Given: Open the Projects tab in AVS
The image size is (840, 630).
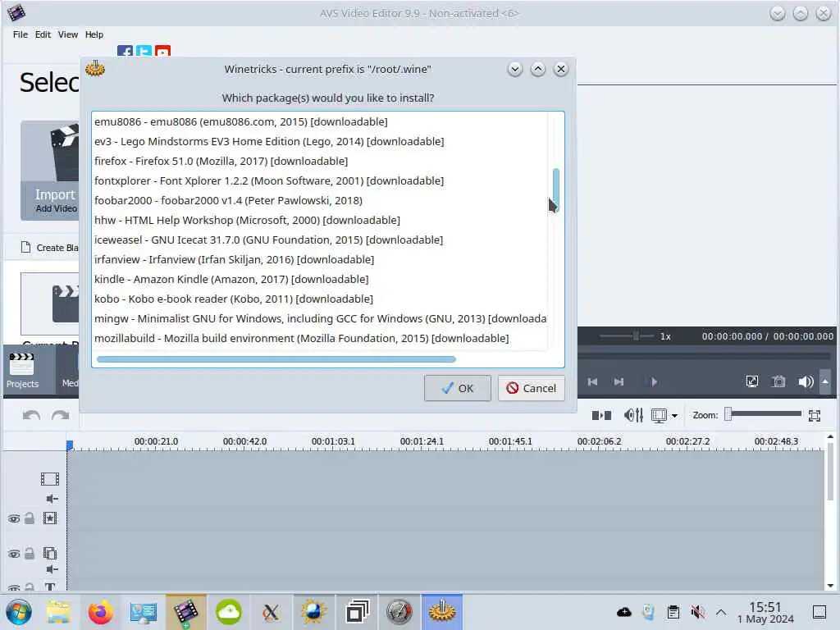Looking at the screenshot, I should pyautogui.click(x=22, y=371).
